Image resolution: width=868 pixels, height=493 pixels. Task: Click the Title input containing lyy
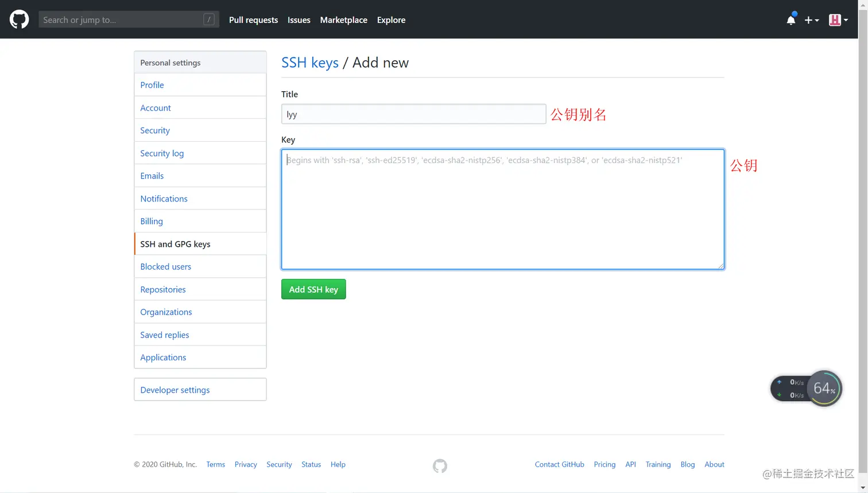click(413, 114)
